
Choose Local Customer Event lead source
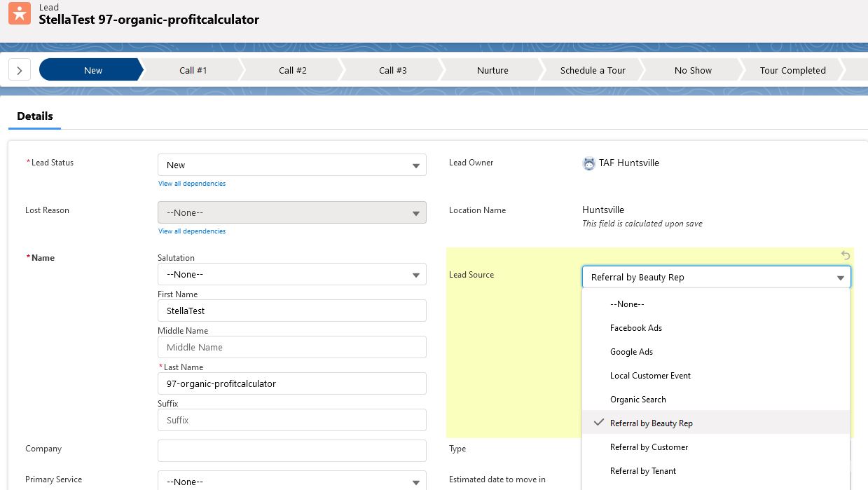pos(716,376)
